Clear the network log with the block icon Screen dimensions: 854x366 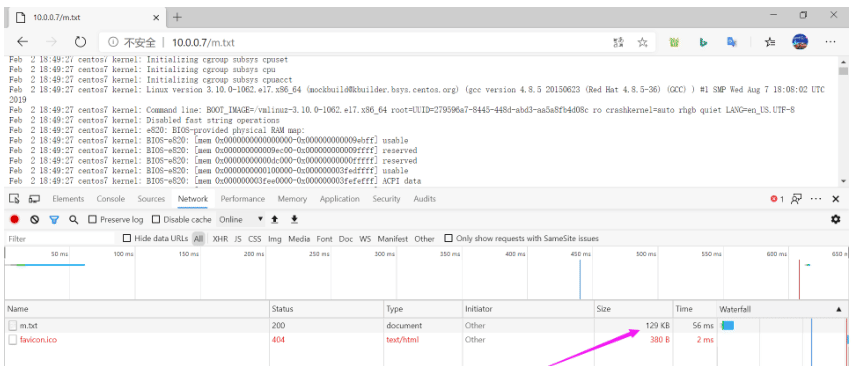pyautogui.click(x=35, y=219)
